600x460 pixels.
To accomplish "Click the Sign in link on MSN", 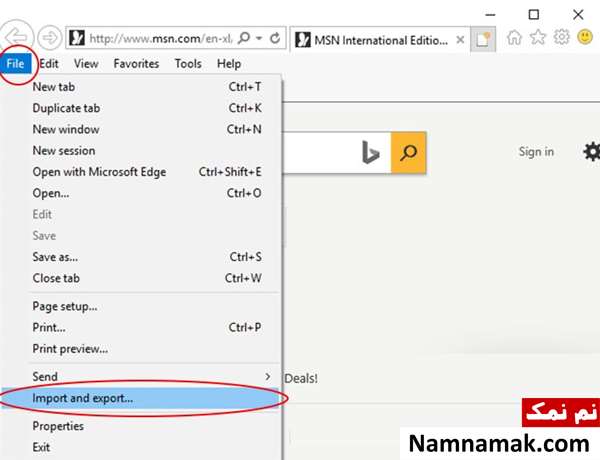I will [x=536, y=152].
